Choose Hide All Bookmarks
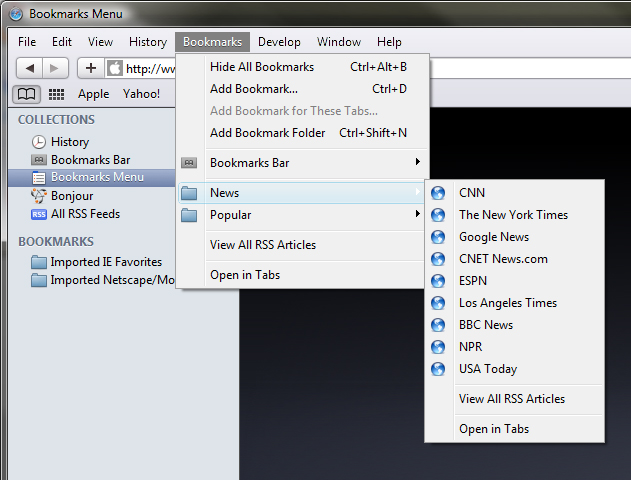 [x=303, y=67]
